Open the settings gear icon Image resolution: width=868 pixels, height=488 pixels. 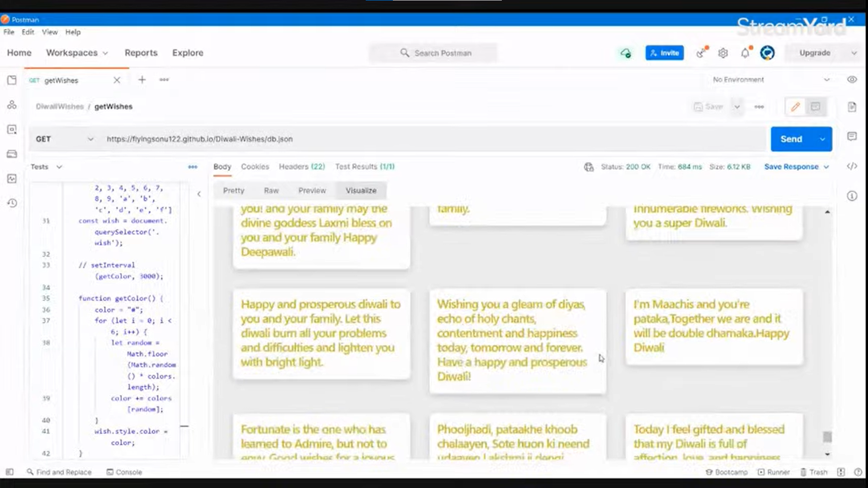723,53
